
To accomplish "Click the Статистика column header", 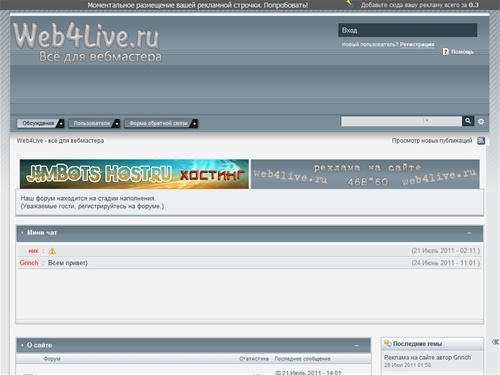I will (x=254, y=359).
